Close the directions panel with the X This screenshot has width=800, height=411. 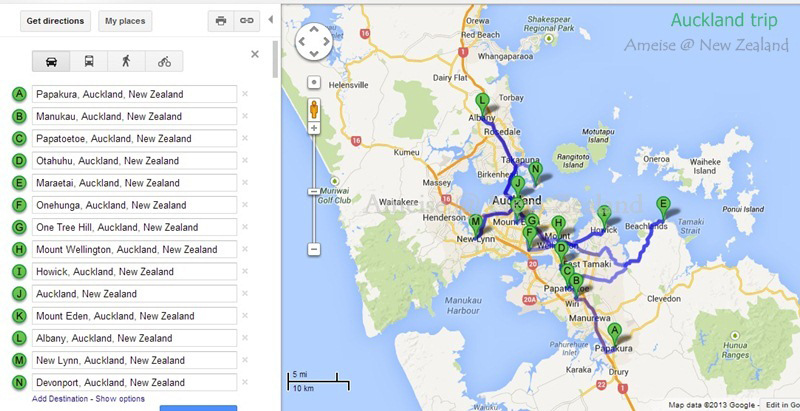tap(255, 54)
